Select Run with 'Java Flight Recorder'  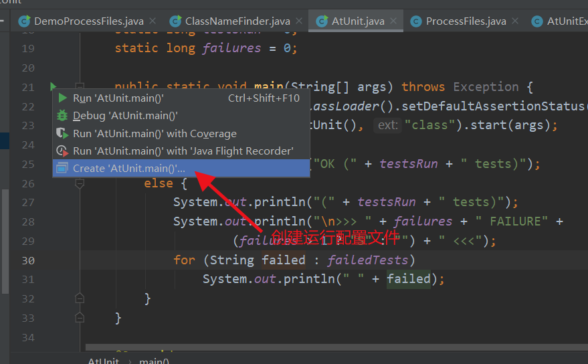coord(181,151)
